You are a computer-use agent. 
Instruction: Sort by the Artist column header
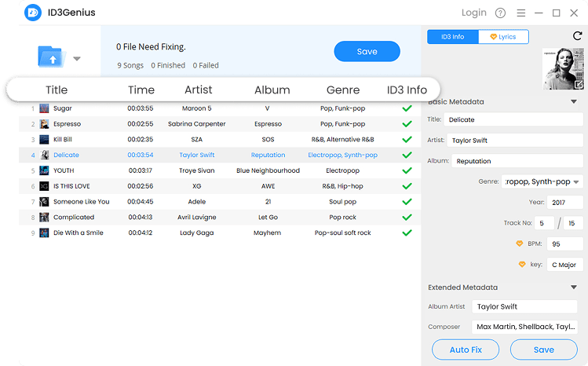click(x=199, y=90)
